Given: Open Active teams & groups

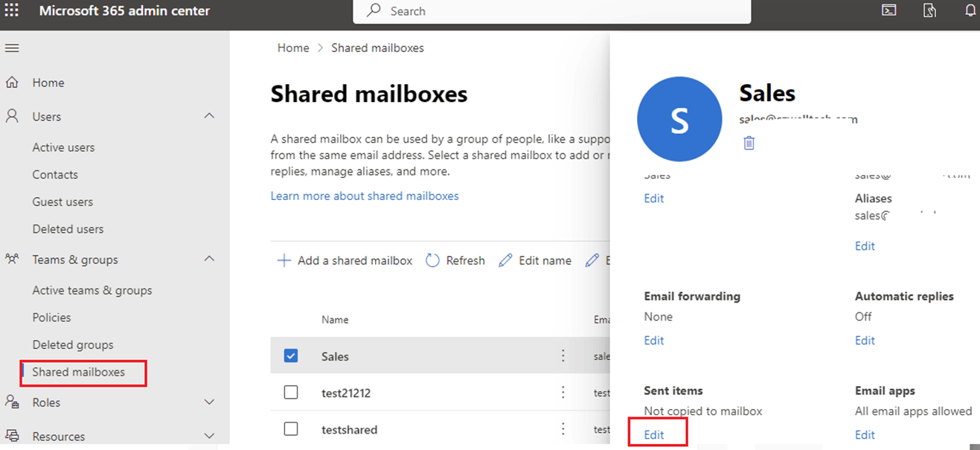Looking at the screenshot, I should coord(92,290).
